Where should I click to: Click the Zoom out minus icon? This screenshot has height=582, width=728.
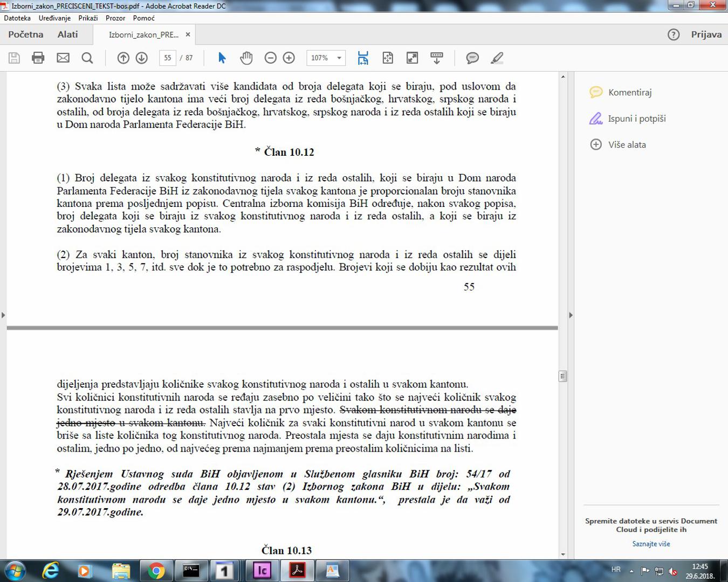271,58
